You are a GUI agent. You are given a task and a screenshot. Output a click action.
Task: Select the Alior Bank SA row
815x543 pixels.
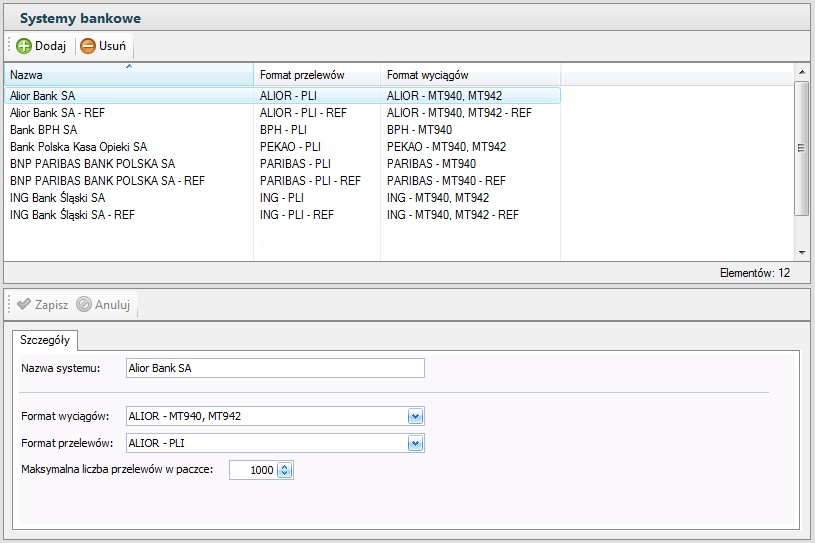tap(282, 96)
